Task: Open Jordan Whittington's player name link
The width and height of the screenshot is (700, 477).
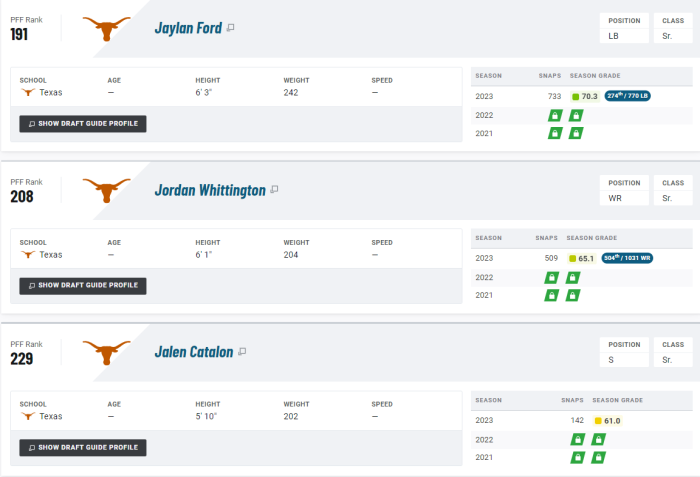Action: point(210,189)
